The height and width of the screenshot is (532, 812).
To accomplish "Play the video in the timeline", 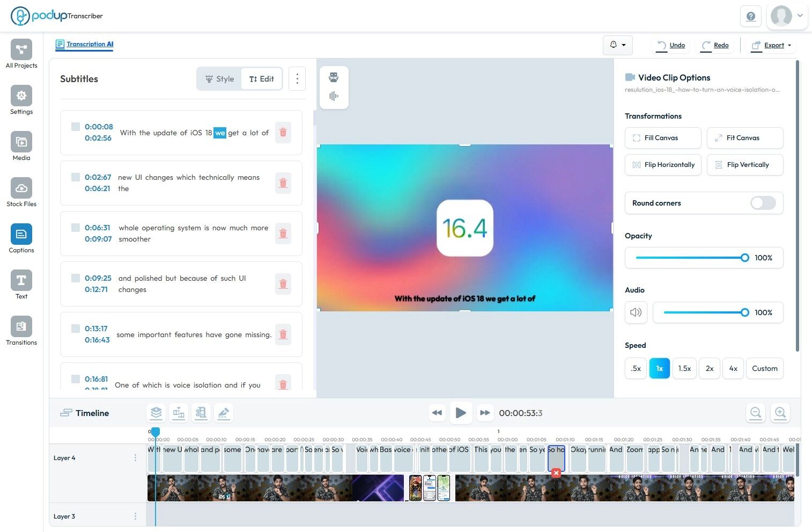I will coord(461,413).
